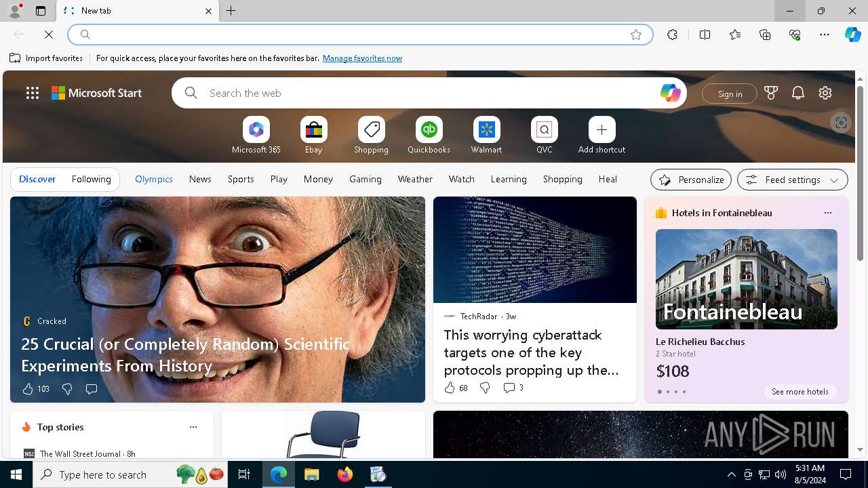This screenshot has width=868, height=488.
Task: Open the Money category
Action: [318, 179]
